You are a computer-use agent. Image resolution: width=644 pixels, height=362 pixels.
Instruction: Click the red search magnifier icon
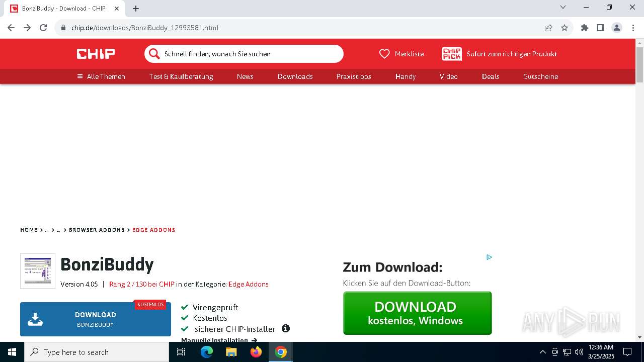point(154,54)
